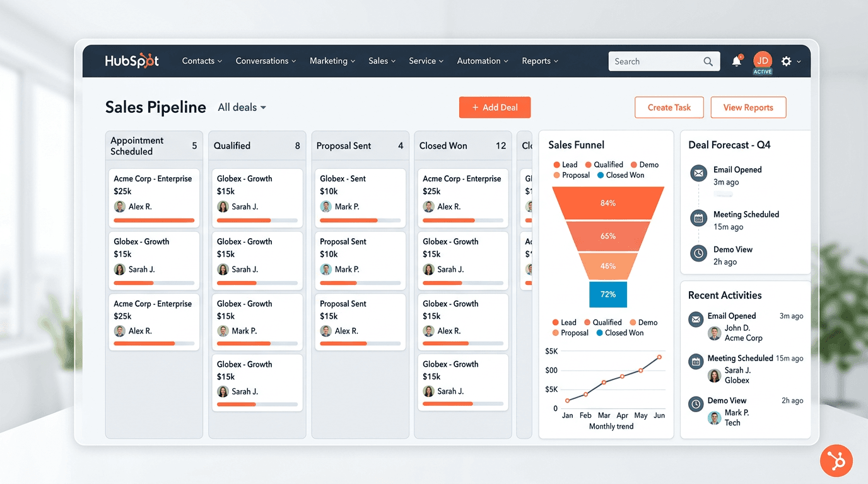The image size is (868, 484).
Task: Open the JD user avatar menu
Action: [x=763, y=62]
